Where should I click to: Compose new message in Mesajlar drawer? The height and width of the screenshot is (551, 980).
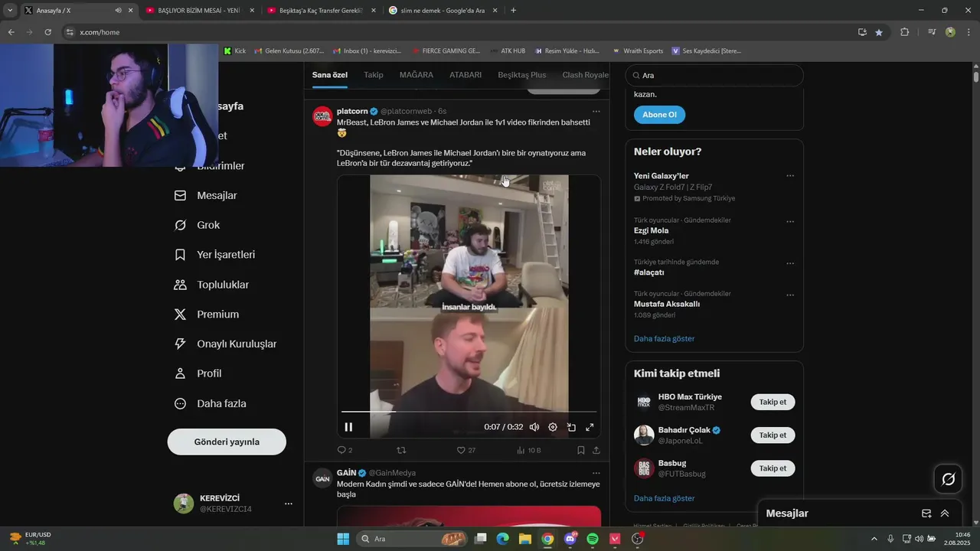926,514
